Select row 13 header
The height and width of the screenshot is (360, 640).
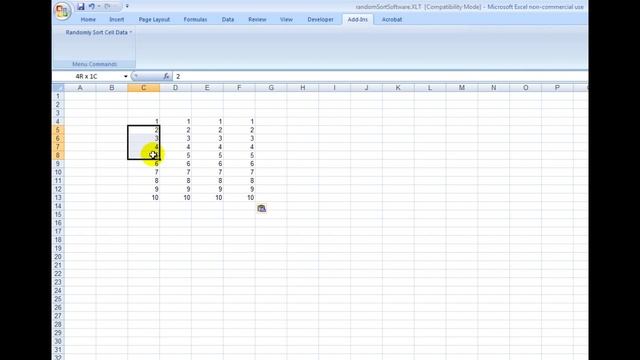tap(58, 198)
